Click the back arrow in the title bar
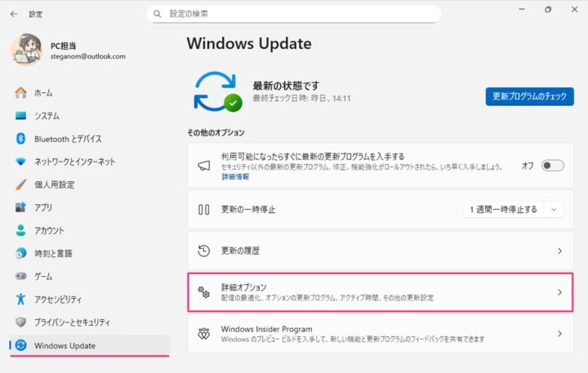588x373 pixels. [x=13, y=14]
